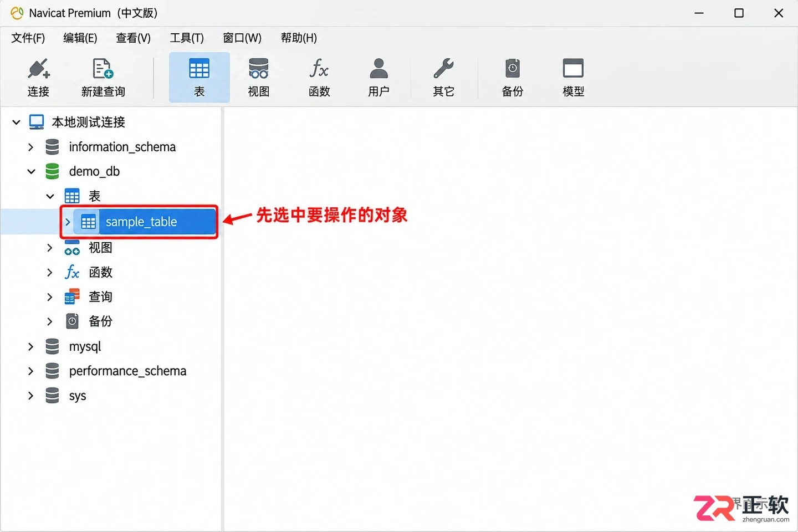Screen dimensions: 798x532
Task: Open the 查看(V) menu
Action: [134, 38]
